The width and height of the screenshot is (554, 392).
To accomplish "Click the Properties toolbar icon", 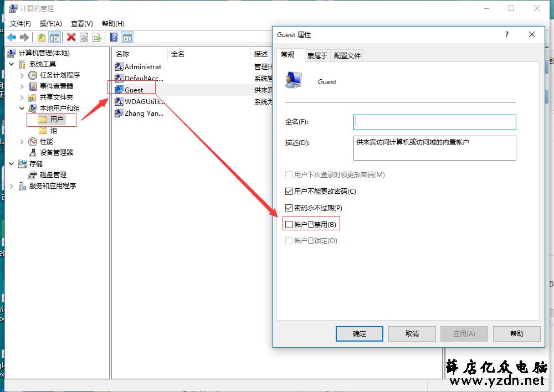I will point(84,37).
